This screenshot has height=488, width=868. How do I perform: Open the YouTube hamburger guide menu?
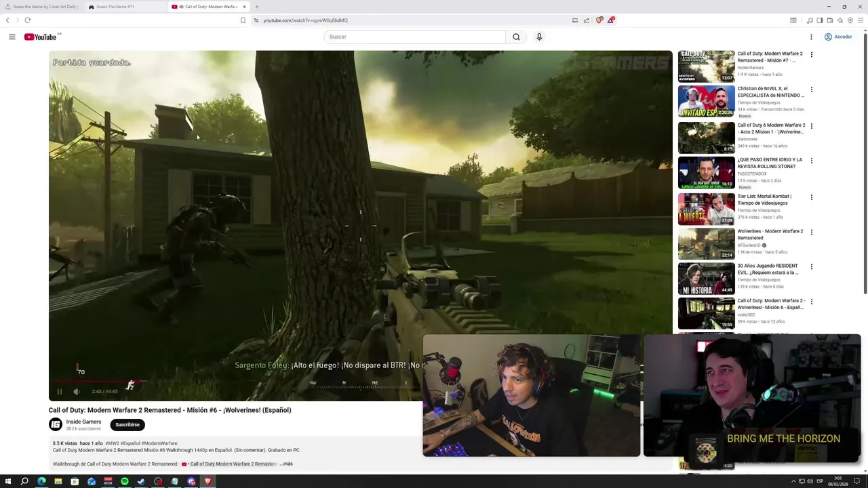(12, 37)
